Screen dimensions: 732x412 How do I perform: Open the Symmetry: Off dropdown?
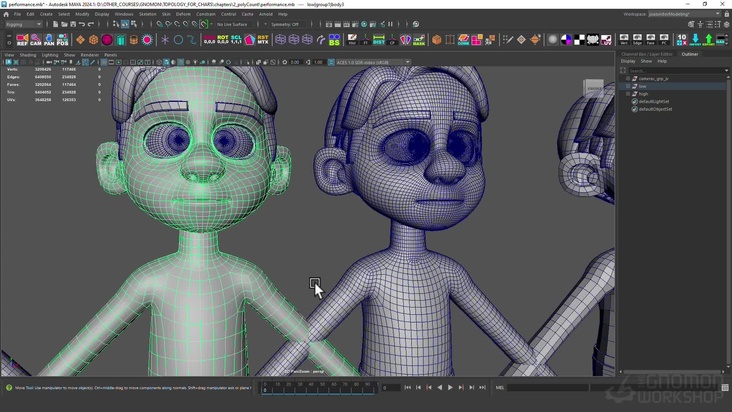(x=288, y=24)
